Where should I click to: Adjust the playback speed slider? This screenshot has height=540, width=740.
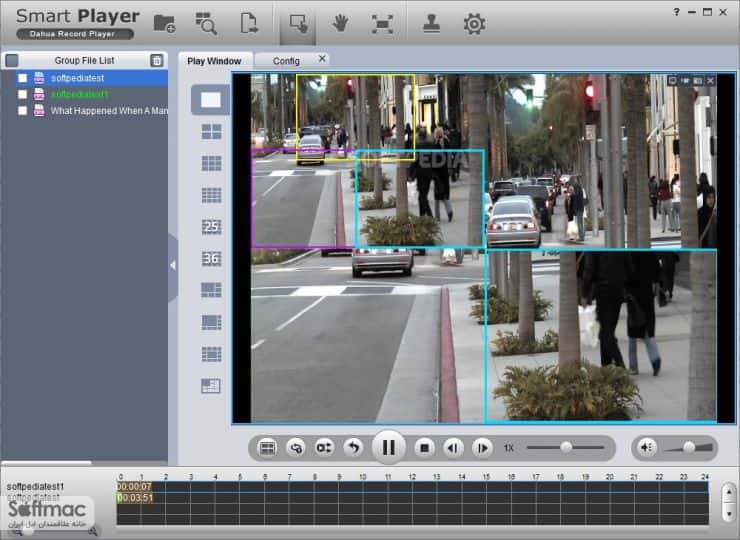pyautogui.click(x=565, y=447)
